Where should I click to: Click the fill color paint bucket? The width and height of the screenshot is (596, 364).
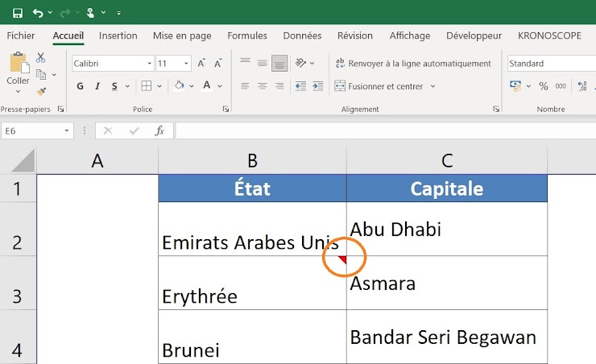coord(179,86)
